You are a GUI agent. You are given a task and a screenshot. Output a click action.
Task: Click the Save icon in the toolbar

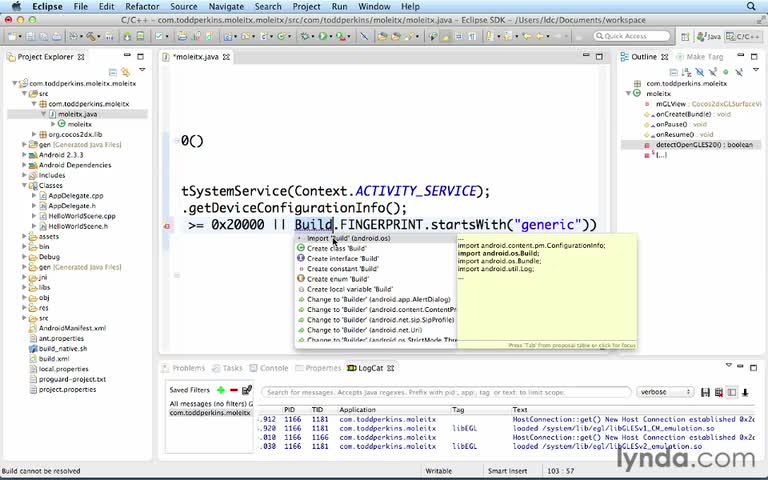(x=30, y=36)
